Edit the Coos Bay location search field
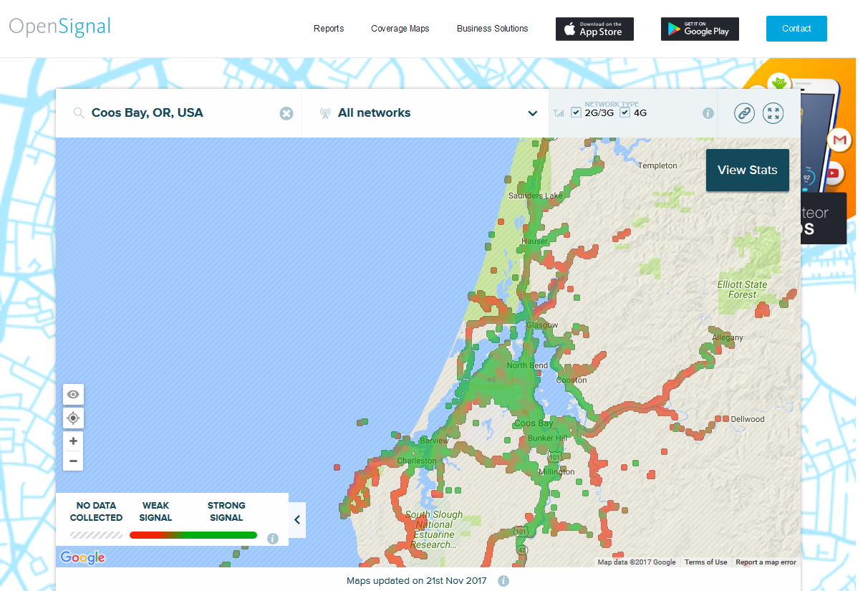Image resolution: width=868 pixels, height=591 pixels. [x=179, y=112]
